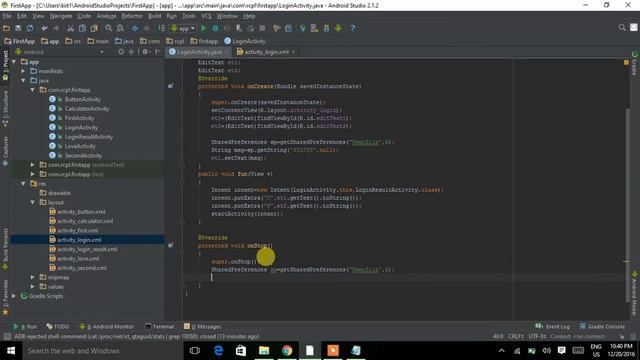Expand the mipmap folder
640x360 pixels.
33,277
